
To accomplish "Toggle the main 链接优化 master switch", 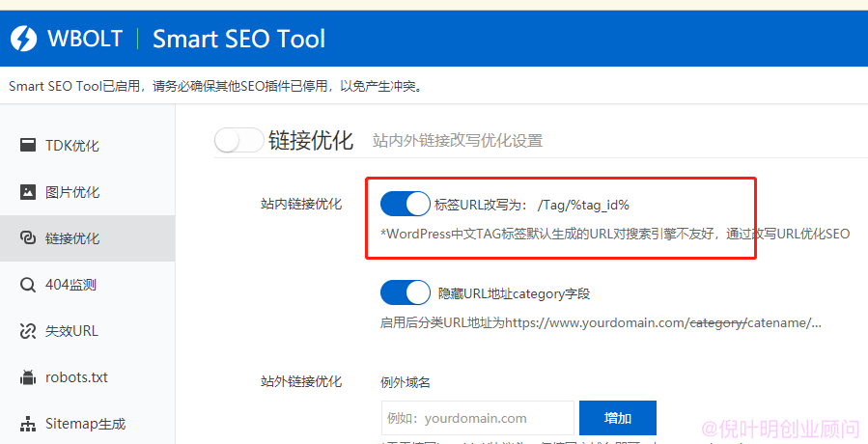I will tap(239, 140).
